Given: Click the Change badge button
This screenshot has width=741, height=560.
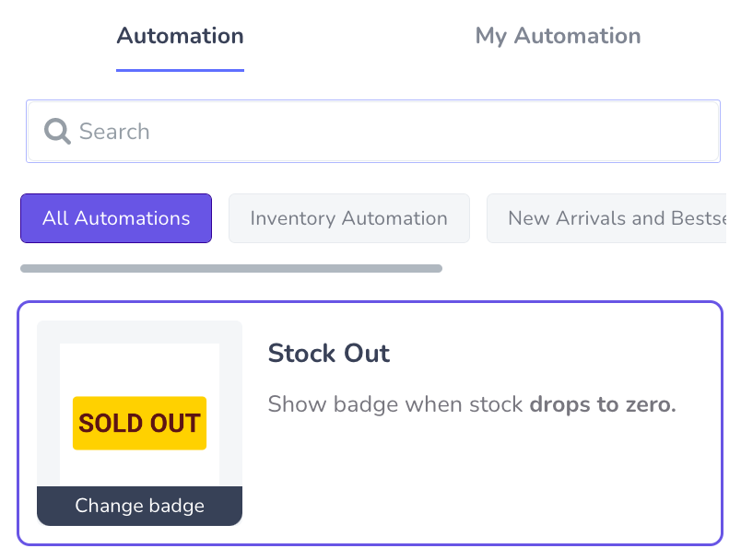Looking at the screenshot, I should tap(139, 506).
